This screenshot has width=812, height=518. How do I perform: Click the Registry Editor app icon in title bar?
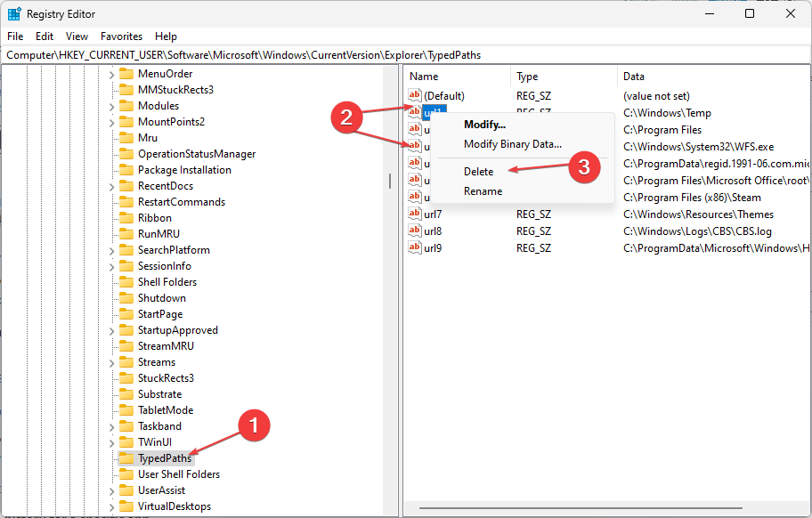pos(14,14)
